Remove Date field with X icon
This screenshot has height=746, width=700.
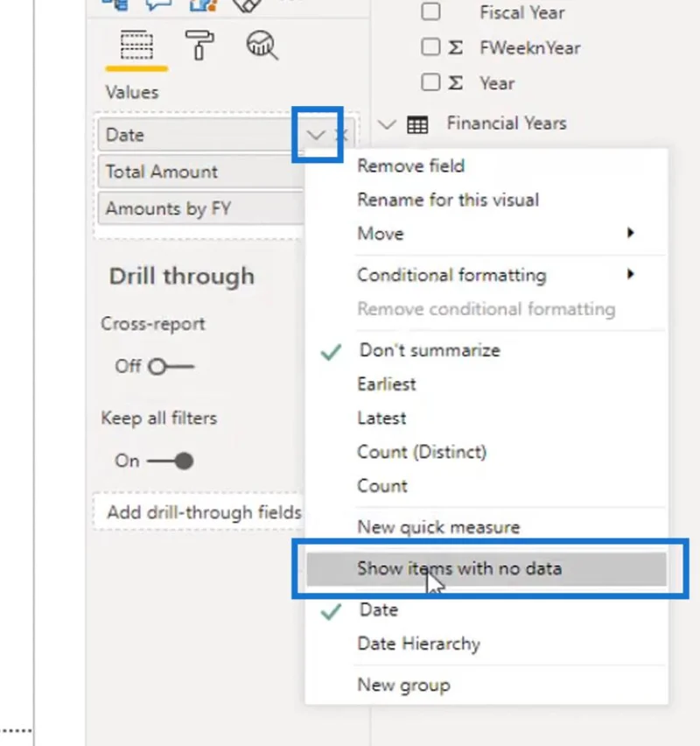coord(341,135)
